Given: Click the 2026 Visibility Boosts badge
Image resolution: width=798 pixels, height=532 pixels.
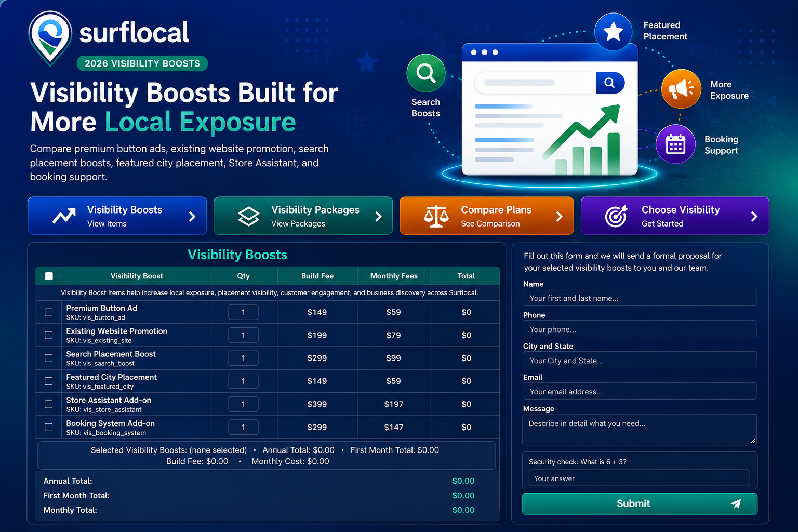Looking at the screenshot, I should coord(142,63).
